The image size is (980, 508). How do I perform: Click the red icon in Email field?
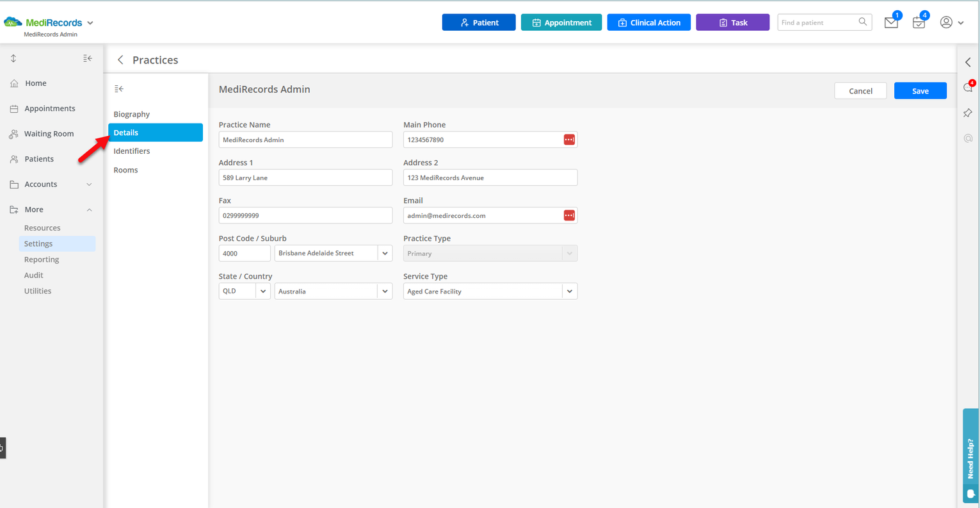click(569, 215)
